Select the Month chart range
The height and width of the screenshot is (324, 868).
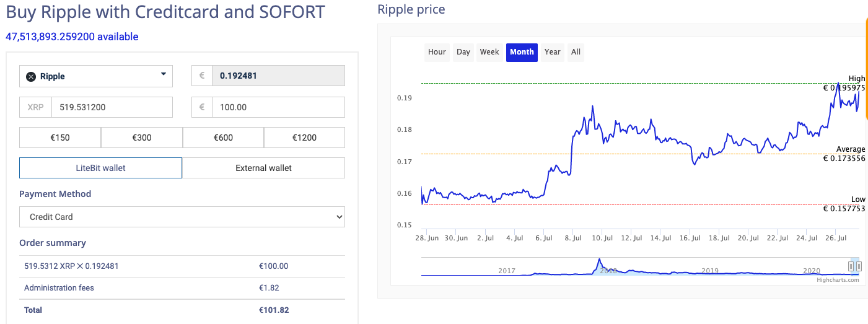[x=522, y=52]
